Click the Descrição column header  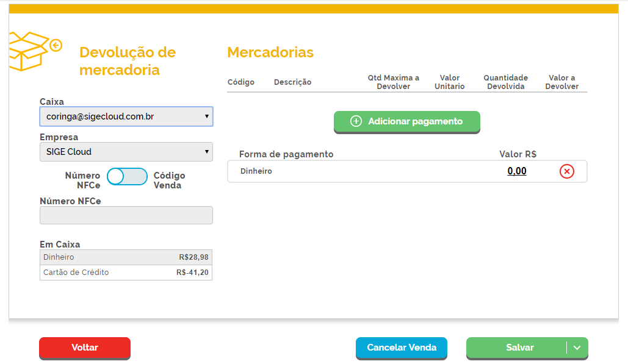click(x=292, y=82)
